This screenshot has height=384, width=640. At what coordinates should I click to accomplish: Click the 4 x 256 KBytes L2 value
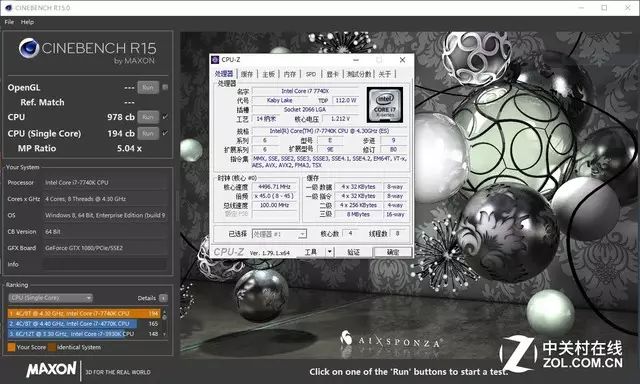[x=358, y=205]
